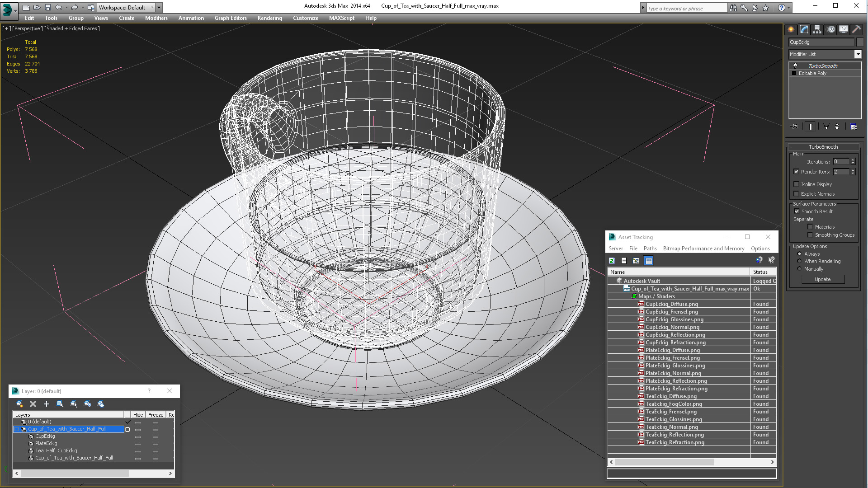Viewport: 868px width, 488px height.
Task: Open the Hierarchy command panel tab
Action: coord(817,29)
